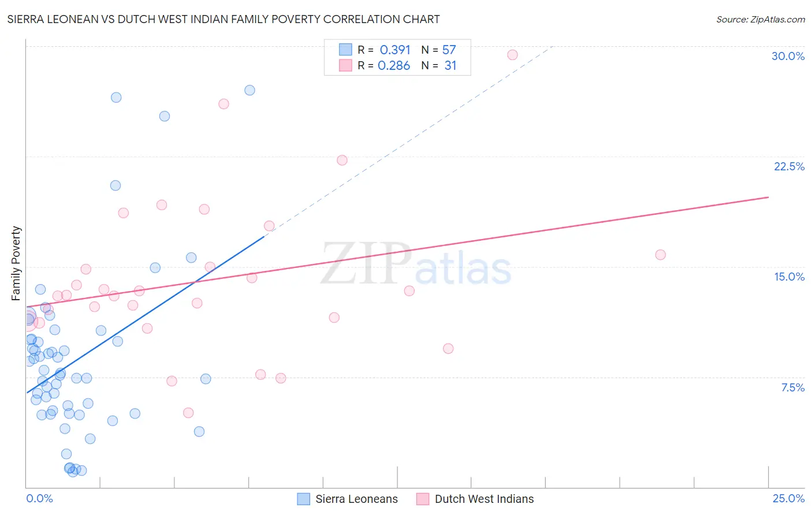Viewport: 812px width, 515px height.
Task: Click the pink R = 0.286 stats swatch
Action: coord(345,65)
